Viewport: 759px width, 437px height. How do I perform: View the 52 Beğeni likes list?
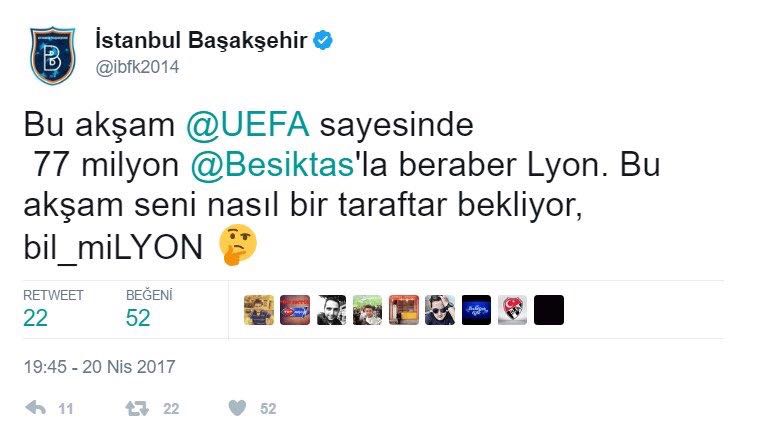(149, 308)
